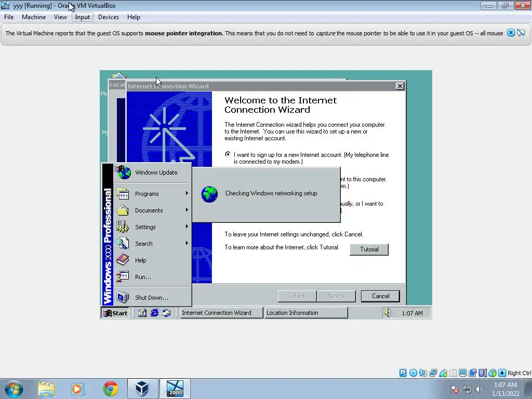Click the hard disk activity icon in VirtualBox status bar

[403, 373]
